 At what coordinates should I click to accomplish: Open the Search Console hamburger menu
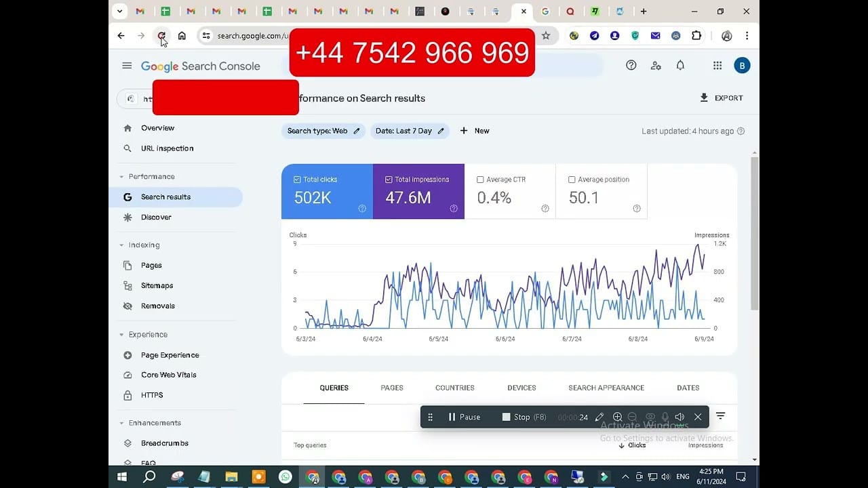[127, 66]
